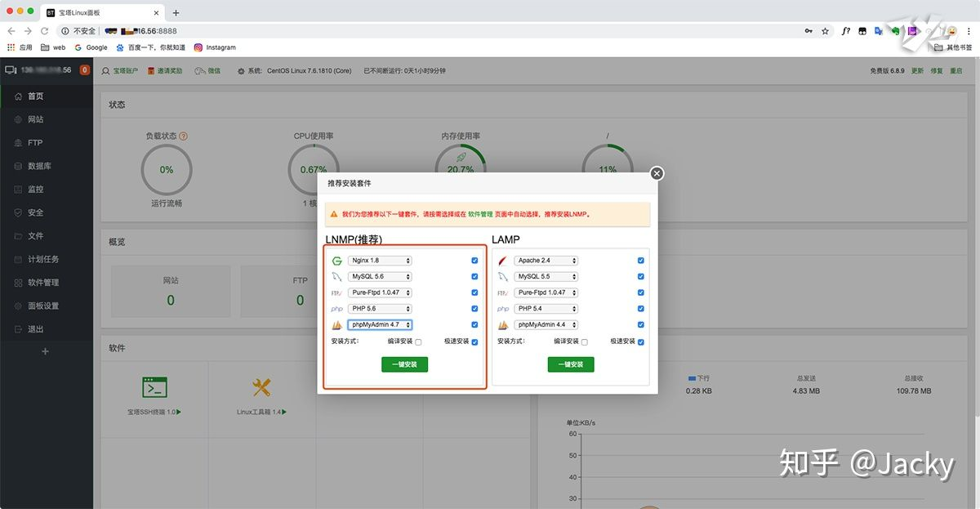
Task: Uncheck the LNMP phpMyAdmin 4.7 checkbox
Action: tap(474, 324)
